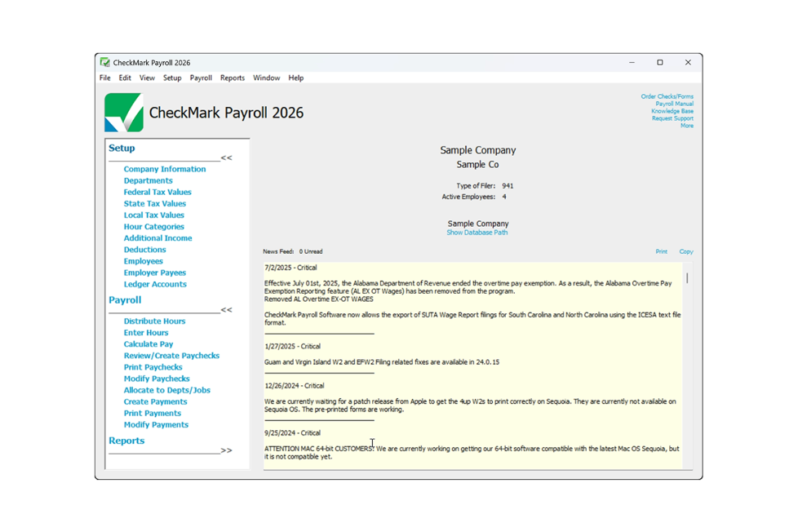
Task: Select Enter Hours under Payroll
Action: tap(146, 332)
